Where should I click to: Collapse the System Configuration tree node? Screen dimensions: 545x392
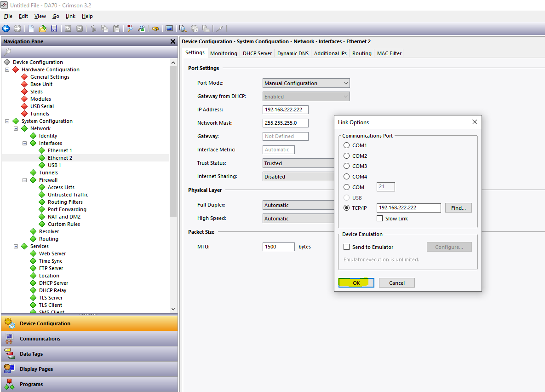tap(7, 121)
